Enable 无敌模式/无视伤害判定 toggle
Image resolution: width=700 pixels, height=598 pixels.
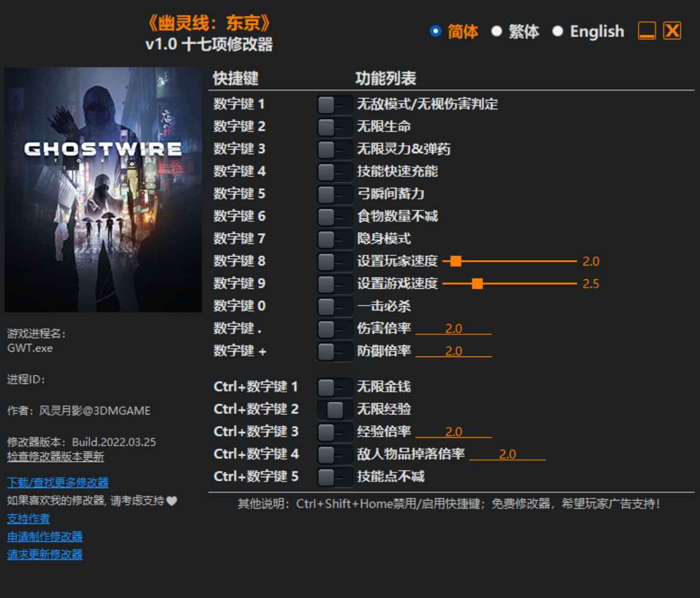click(334, 105)
